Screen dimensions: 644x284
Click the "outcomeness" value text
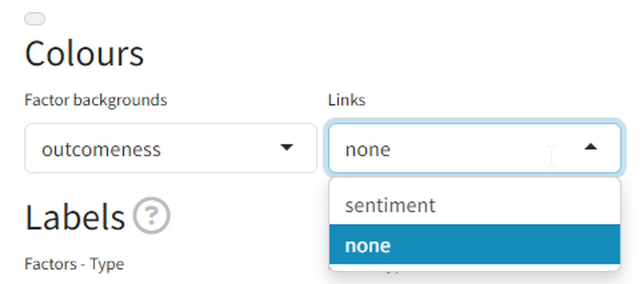pyautogui.click(x=101, y=150)
